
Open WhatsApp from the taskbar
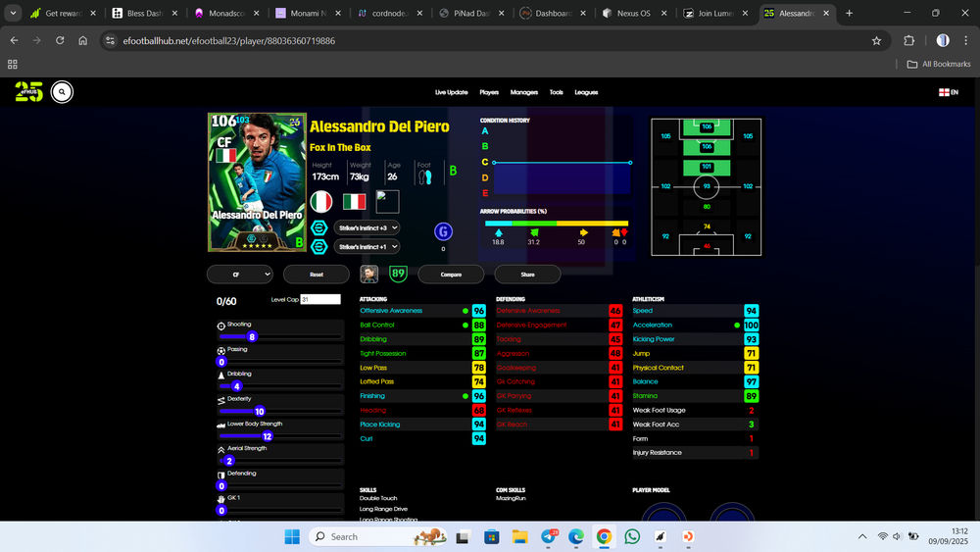632,536
